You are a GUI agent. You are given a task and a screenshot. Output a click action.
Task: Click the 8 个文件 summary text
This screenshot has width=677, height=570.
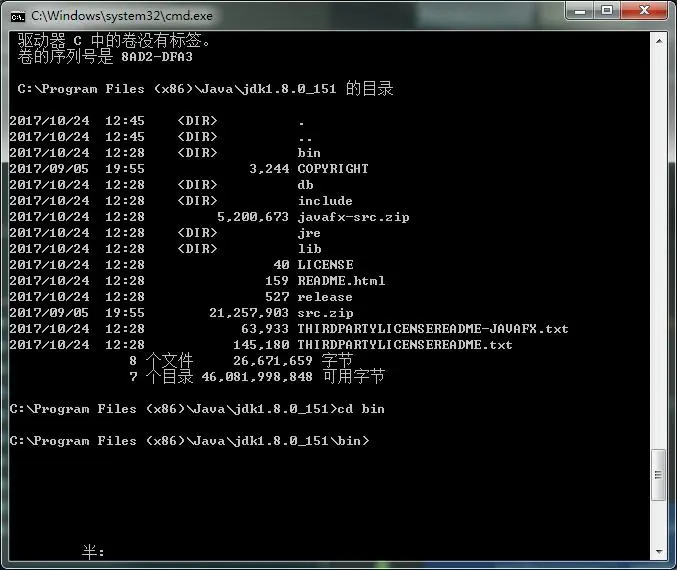(x=161, y=361)
